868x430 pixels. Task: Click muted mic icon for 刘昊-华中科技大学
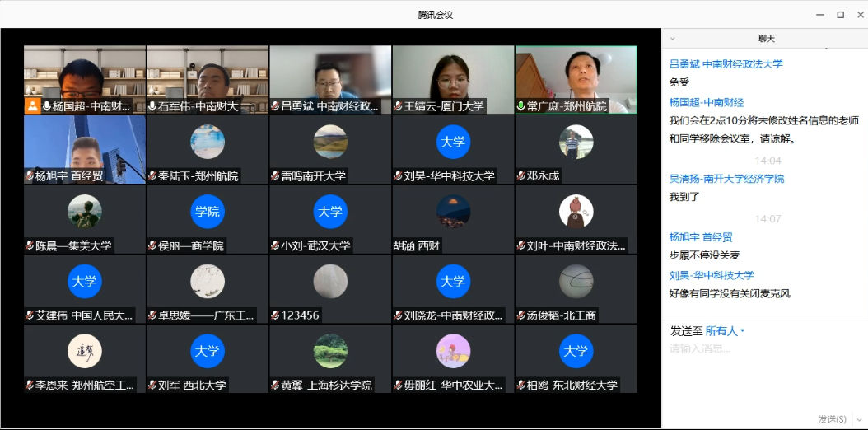click(398, 176)
